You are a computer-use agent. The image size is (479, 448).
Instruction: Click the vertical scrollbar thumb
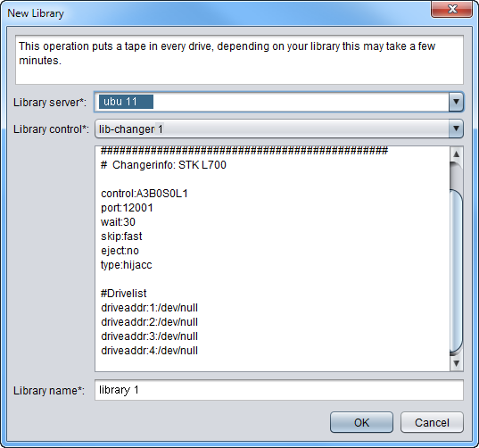pyautogui.click(x=457, y=270)
